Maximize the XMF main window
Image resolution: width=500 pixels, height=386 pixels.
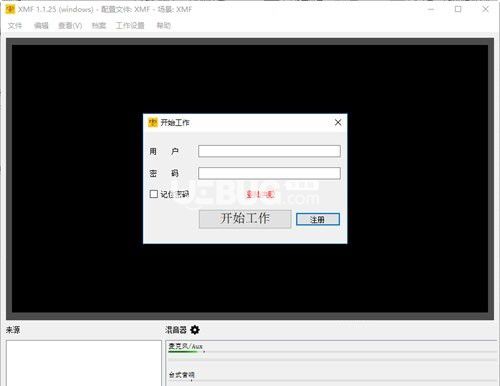point(458,9)
